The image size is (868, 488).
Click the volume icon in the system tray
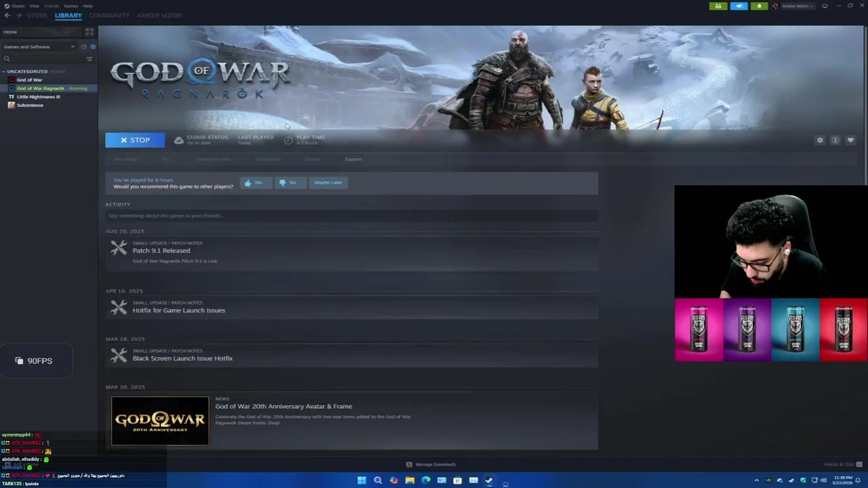click(823, 481)
